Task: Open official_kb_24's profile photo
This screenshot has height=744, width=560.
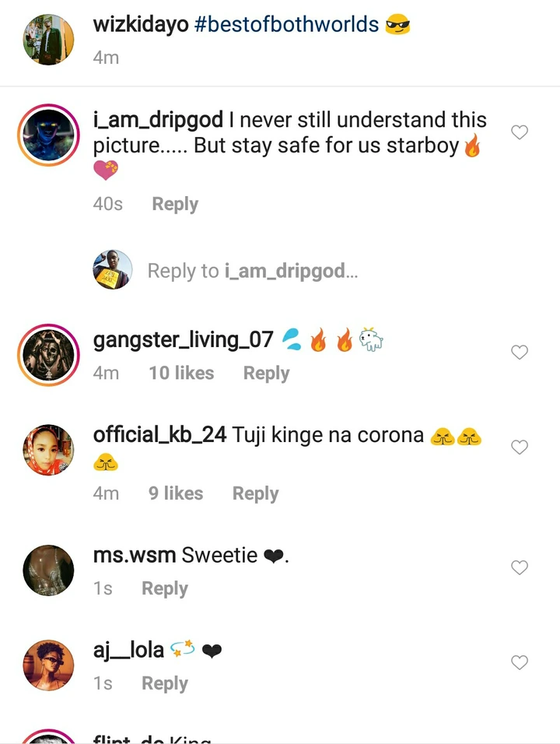Action: point(48,450)
